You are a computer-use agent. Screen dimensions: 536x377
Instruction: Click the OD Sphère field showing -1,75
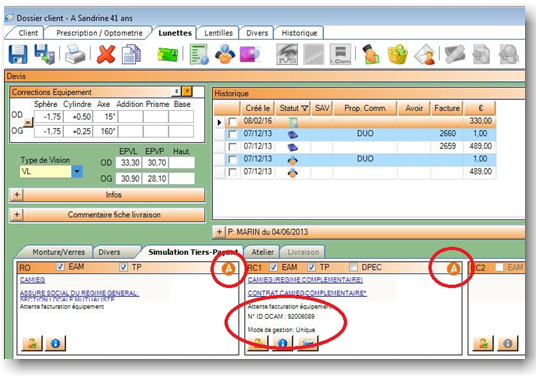pos(49,117)
